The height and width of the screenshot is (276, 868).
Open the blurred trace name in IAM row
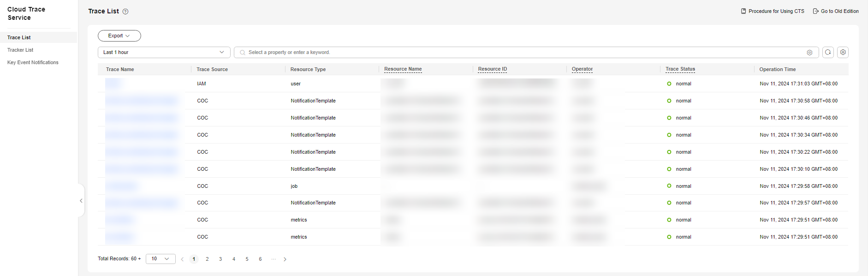click(113, 84)
